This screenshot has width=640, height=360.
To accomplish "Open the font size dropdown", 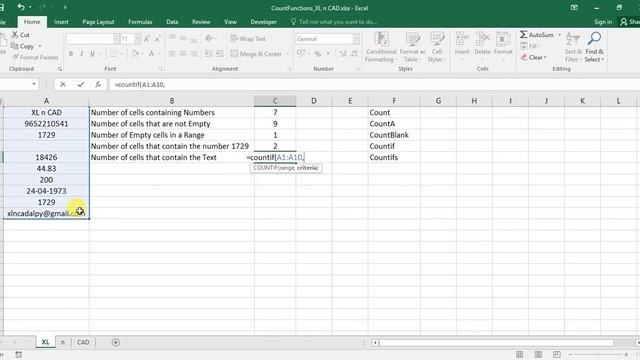I will click(x=137, y=39).
